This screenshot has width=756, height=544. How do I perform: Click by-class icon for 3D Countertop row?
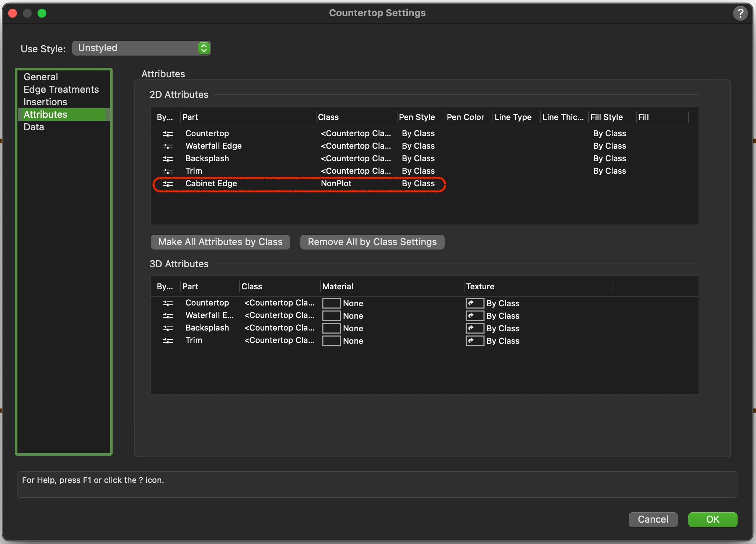pyautogui.click(x=168, y=303)
